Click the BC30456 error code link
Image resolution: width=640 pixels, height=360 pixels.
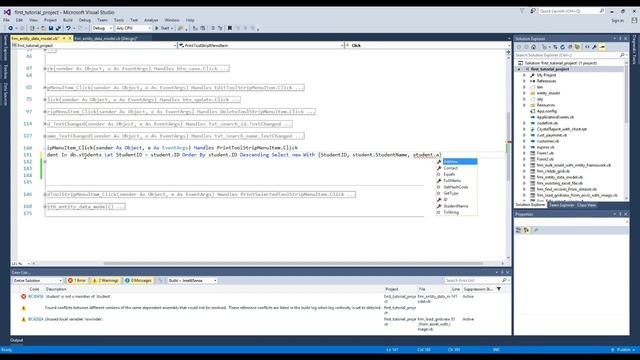pyautogui.click(x=36, y=297)
